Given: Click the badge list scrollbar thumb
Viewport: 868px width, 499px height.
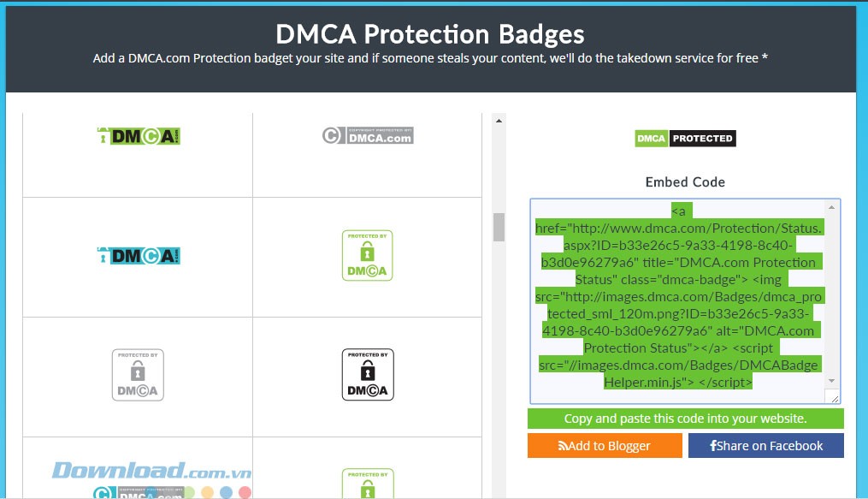Looking at the screenshot, I should point(497,227).
